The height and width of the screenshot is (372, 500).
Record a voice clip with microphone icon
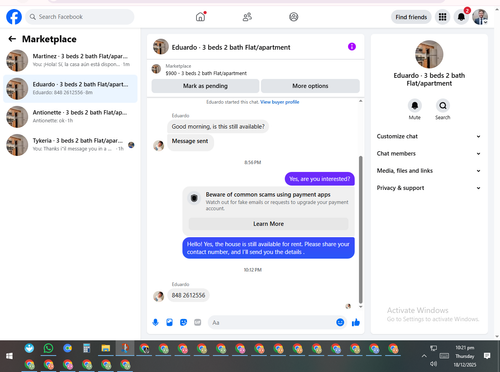(155, 322)
